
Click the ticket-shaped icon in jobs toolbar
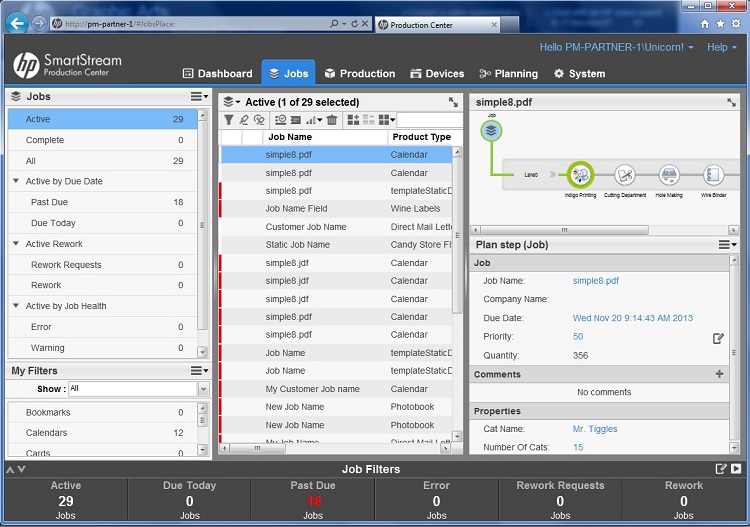click(x=296, y=120)
